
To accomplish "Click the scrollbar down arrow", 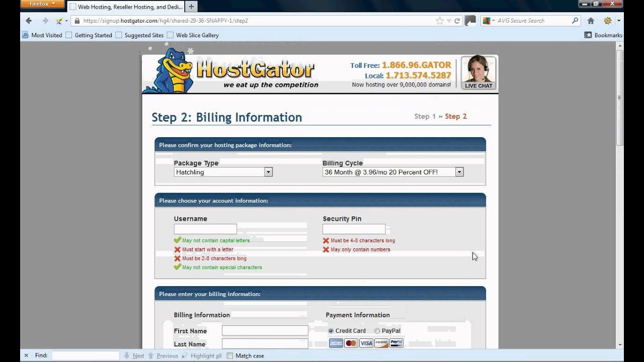I will pos(620,345).
